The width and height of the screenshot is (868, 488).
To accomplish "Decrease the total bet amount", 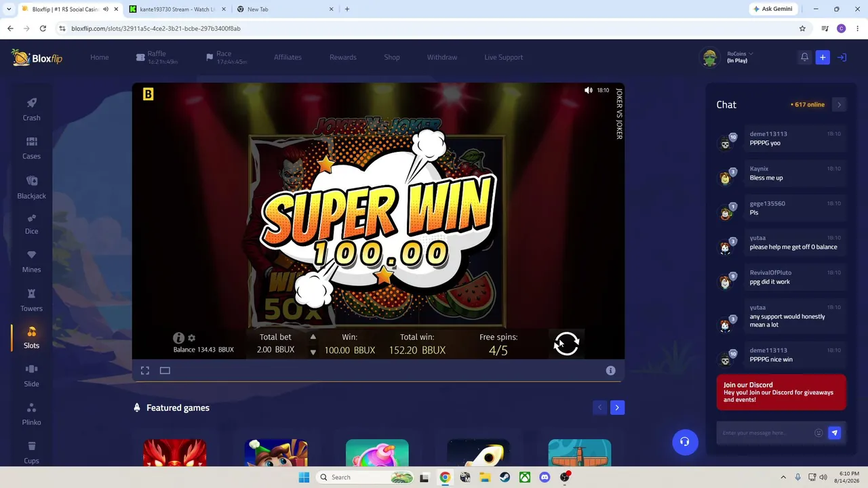I will click(x=313, y=352).
